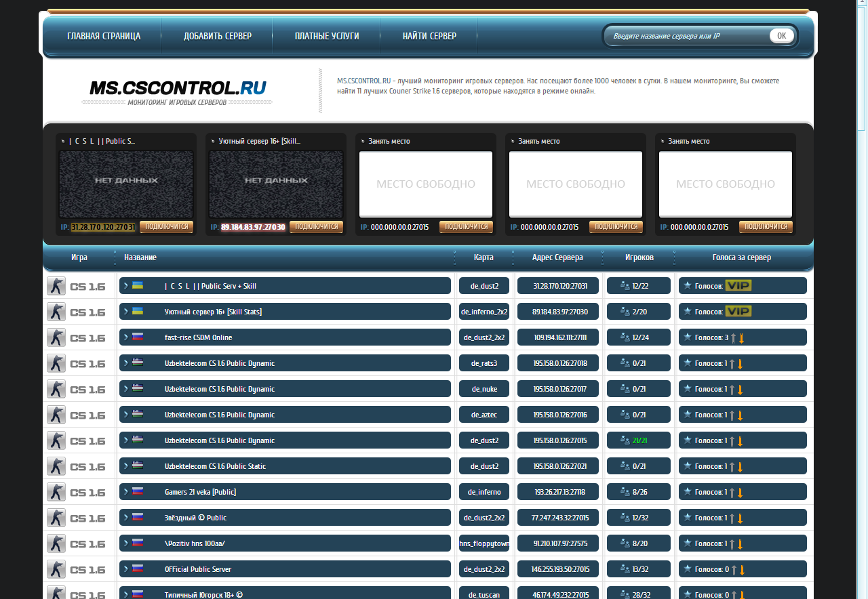The width and height of the screenshot is (868, 599).
Task: Expand the \Pozitiv hns 100aa/ server row
Action: pos(126,543)
